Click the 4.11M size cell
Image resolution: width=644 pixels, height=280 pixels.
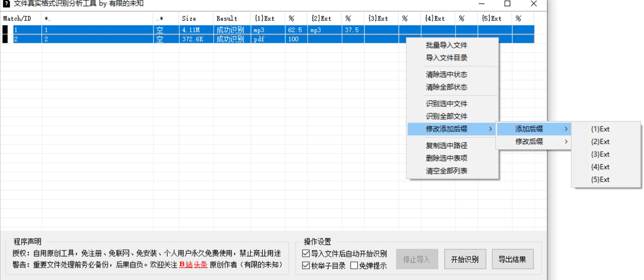(x=196, y=30)
